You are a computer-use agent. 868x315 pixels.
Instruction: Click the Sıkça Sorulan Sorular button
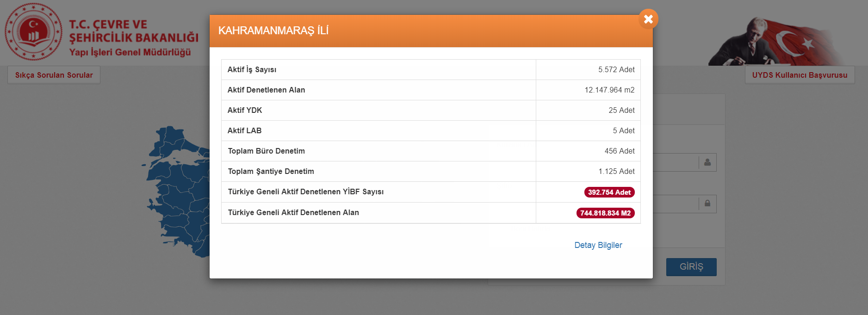point(54,75)
